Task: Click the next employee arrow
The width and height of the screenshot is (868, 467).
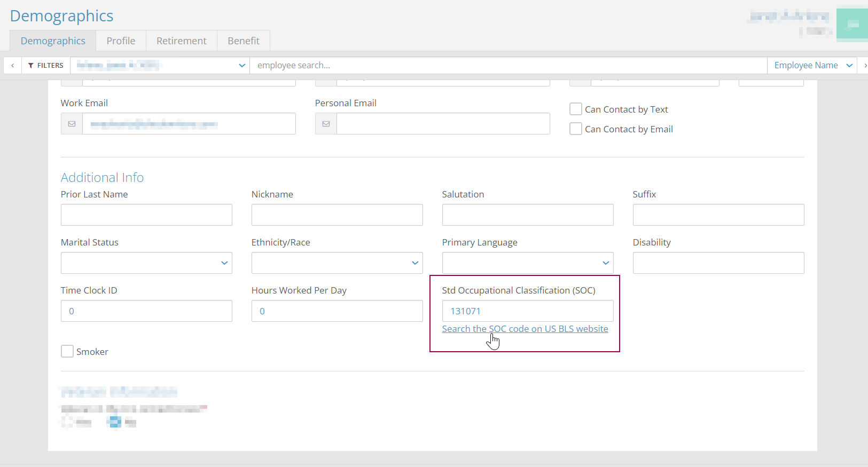Action: coord(864,66)
